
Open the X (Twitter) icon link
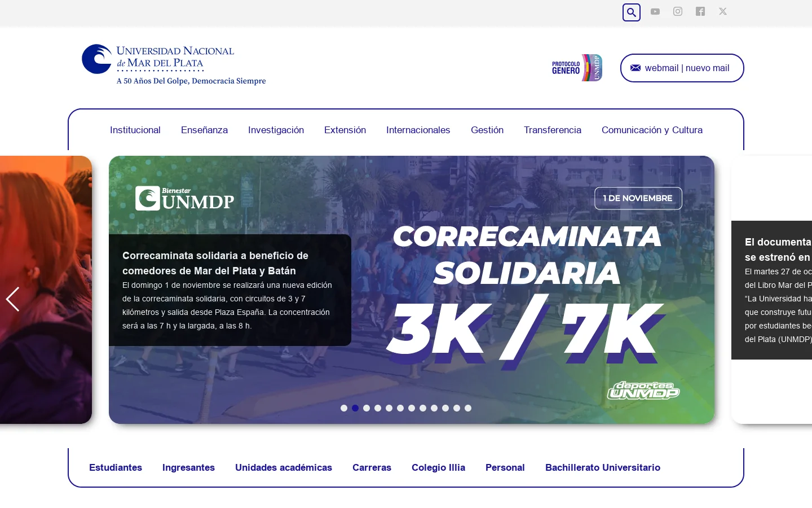tap(723, 11)
